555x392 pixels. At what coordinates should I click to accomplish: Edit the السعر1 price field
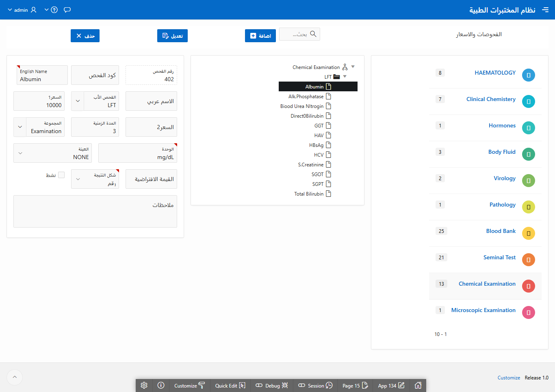pyautogui.click(x=39, y=101)
